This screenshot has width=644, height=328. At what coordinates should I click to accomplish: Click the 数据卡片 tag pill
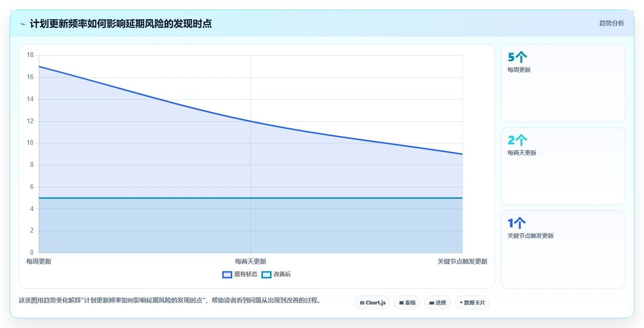pos(472,303)
